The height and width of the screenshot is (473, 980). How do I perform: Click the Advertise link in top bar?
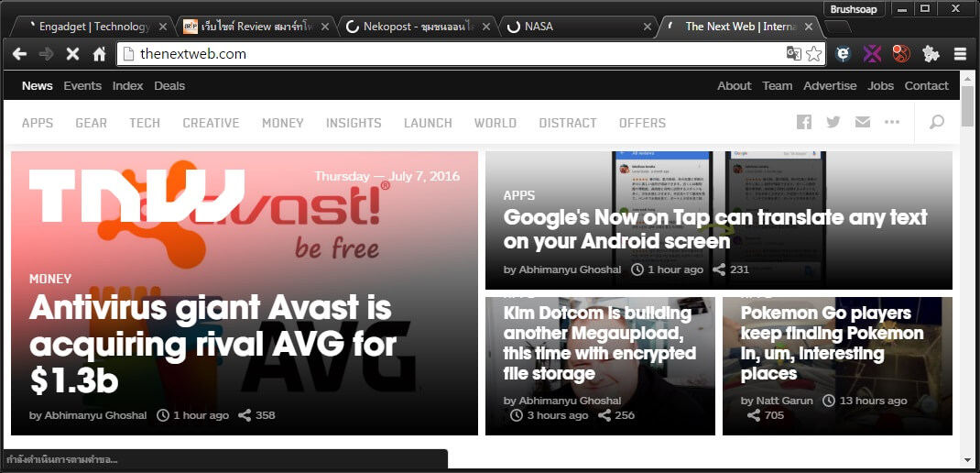click(830, 86)
